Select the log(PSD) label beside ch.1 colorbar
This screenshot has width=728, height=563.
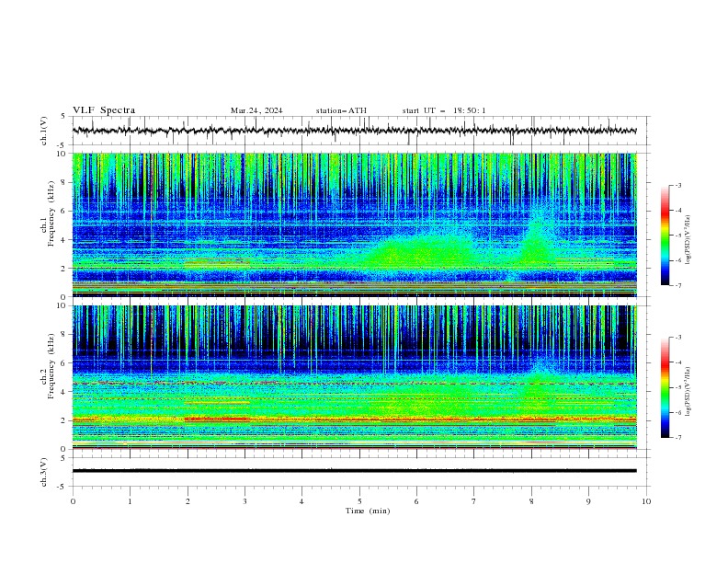point(688,240)
